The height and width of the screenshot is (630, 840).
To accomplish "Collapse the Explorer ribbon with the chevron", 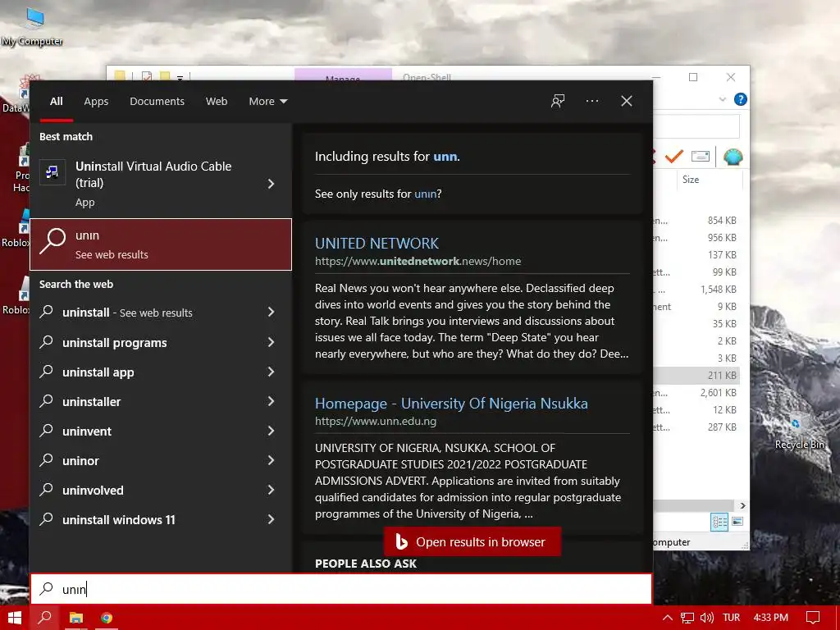I will (722, 99).
